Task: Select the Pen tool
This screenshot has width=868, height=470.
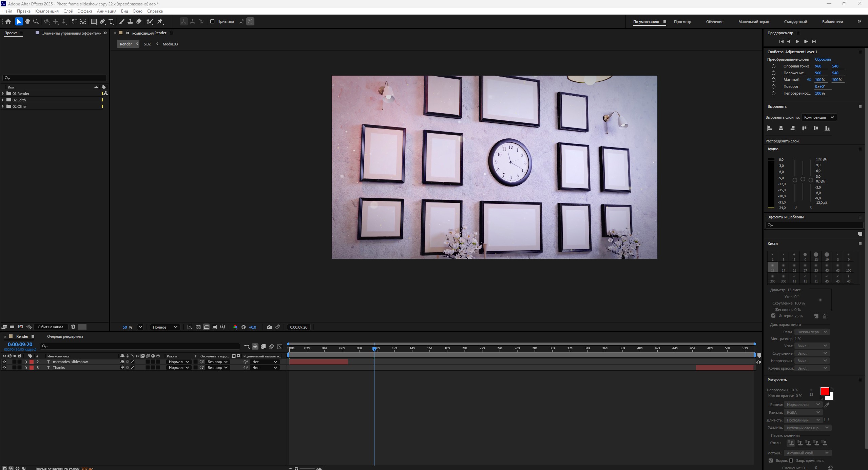Action: coord(102,21)
